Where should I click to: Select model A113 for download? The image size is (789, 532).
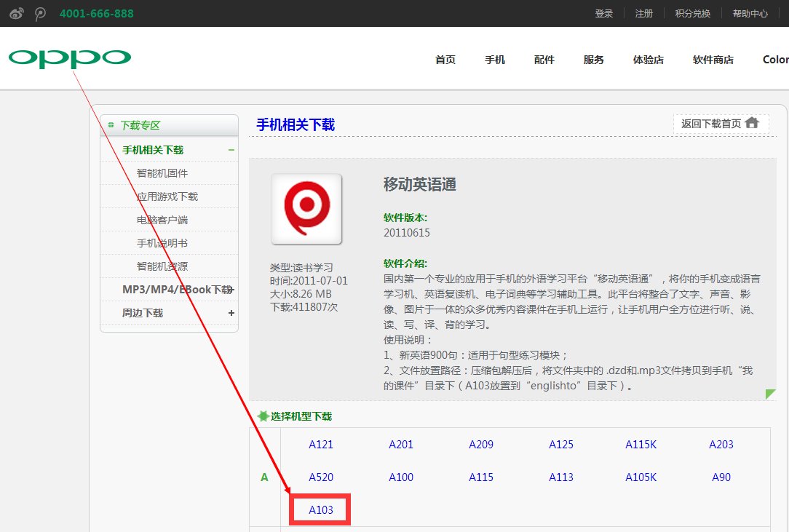pos(561,477)
